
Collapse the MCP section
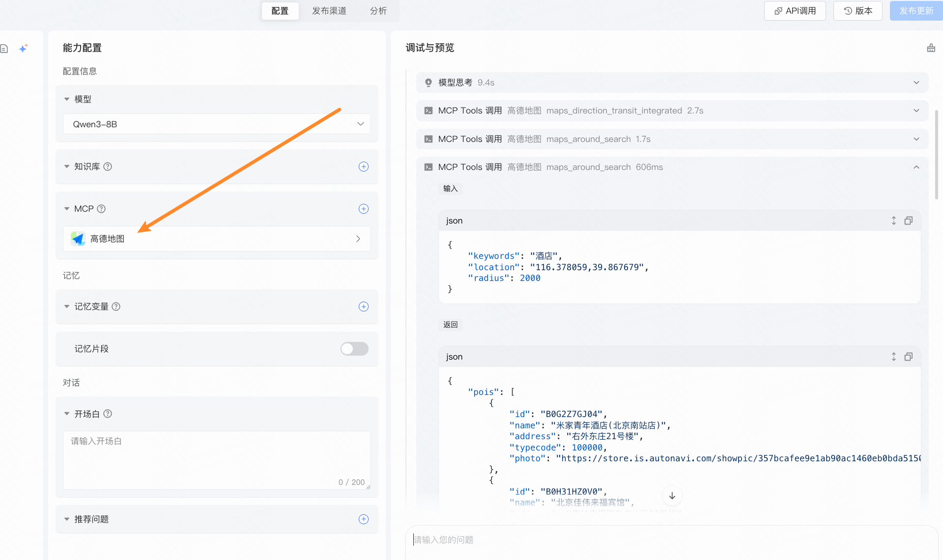(67, 209)
